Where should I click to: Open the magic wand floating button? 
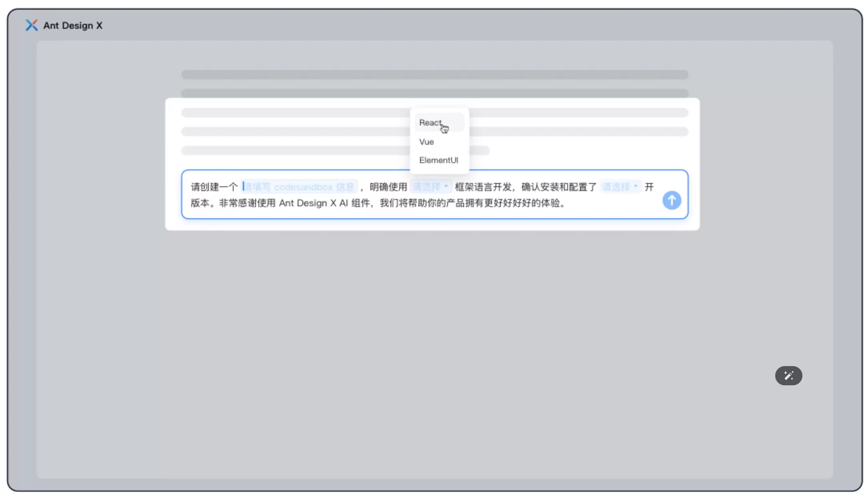[x=788, y=376]
